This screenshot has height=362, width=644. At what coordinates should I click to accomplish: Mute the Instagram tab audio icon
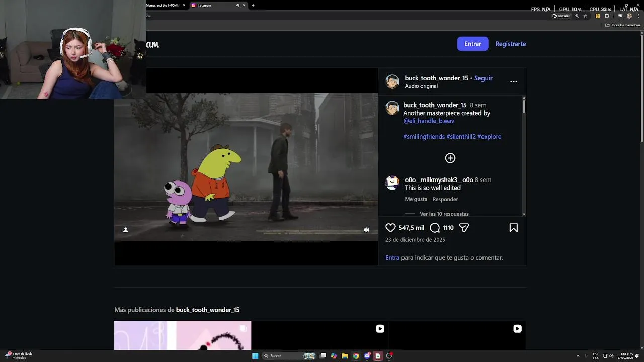238,5
